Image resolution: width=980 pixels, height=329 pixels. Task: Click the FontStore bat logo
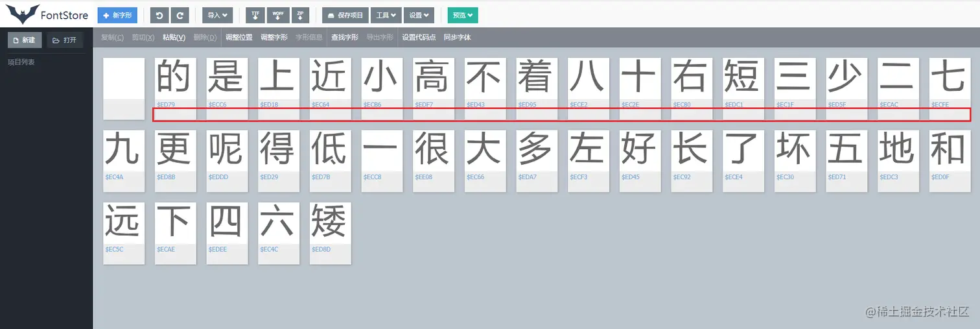[x=23, y=14]
